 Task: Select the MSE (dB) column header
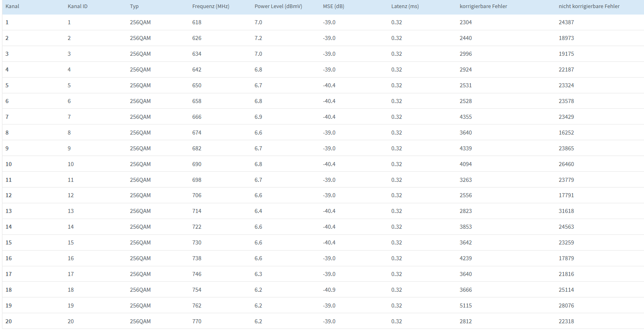[x=334, y=6]
